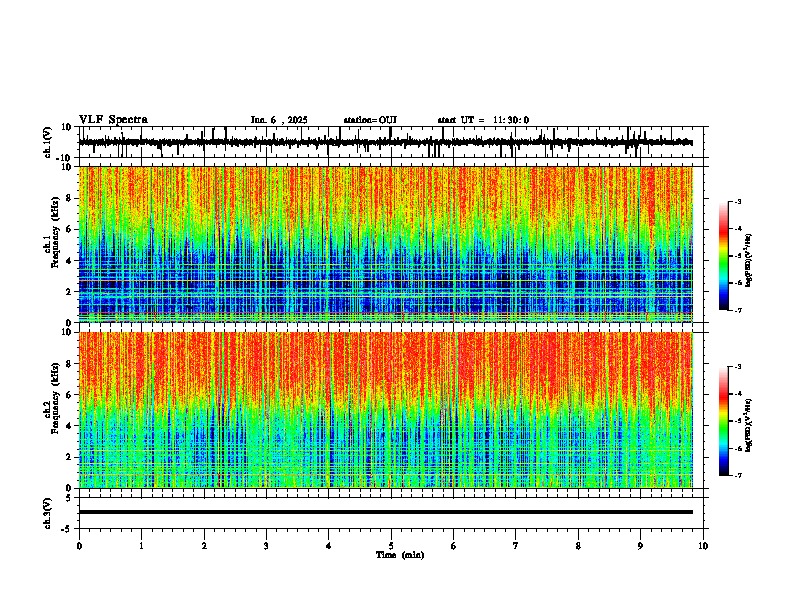This screenshot has height=612, width=792.
Task: Click the date label 'Jan. 6 , 2025'
Action: 279,120
